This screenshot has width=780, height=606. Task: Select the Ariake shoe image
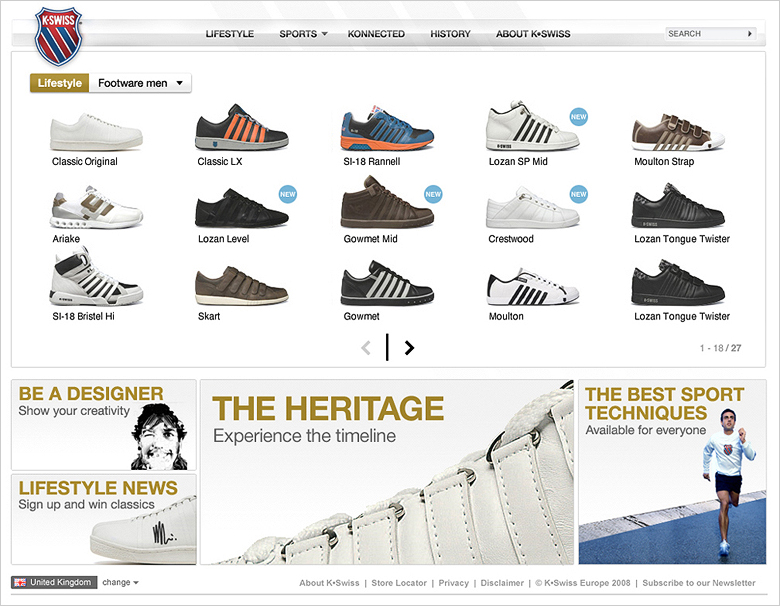click(x=96, y=207)
